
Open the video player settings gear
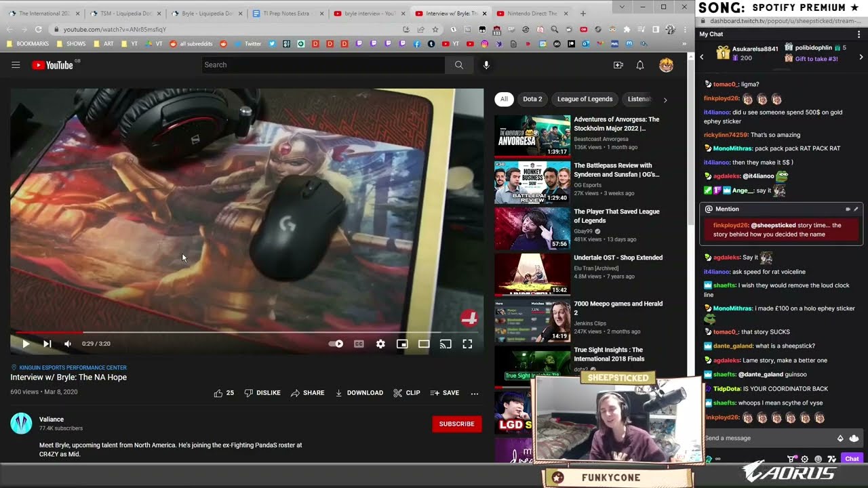tap(380, 344)
